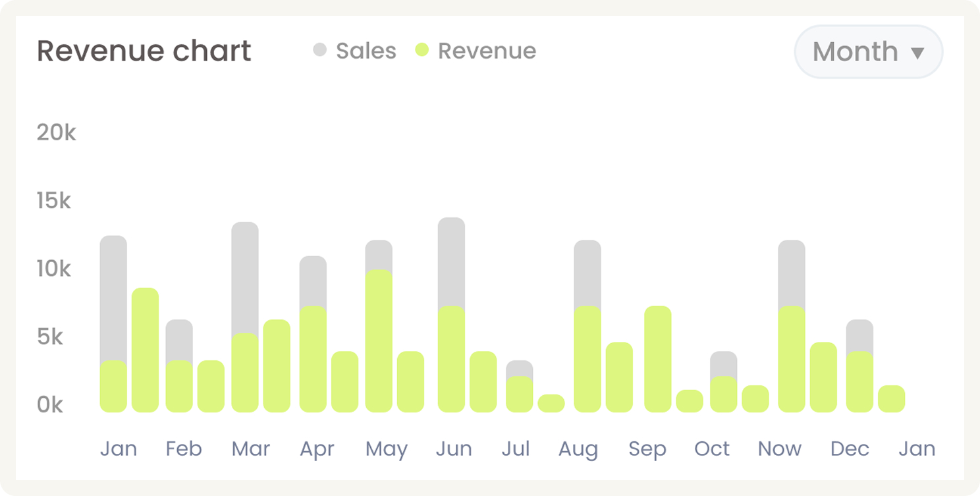
Task: Click the Revenue legend label
Action: click(x=487, y=51)
